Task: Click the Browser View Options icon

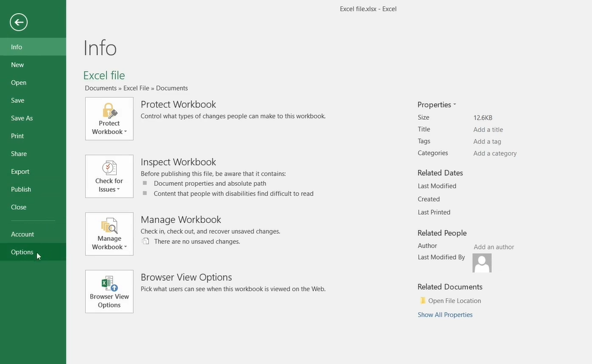Action: point(109,284)
